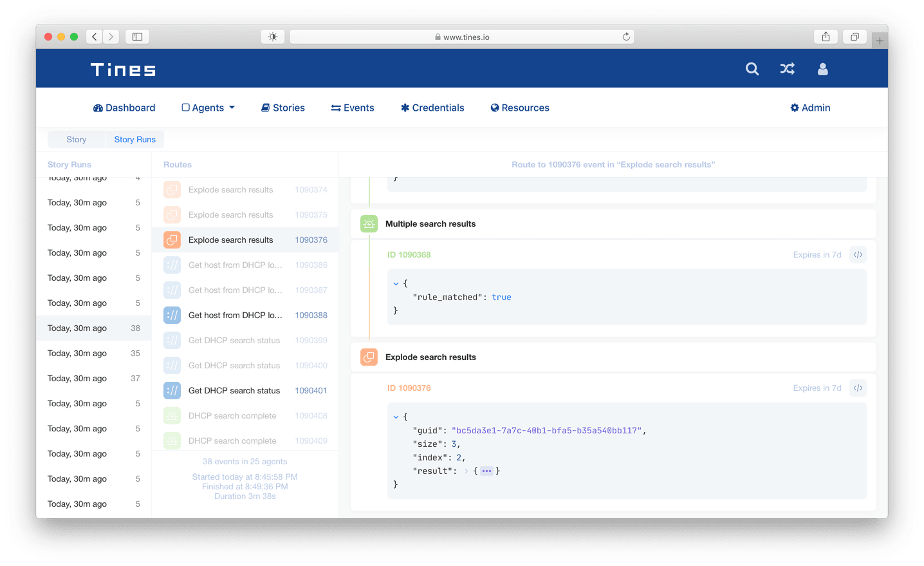Click orange icon of Explode search results 1090376 route
This screenshot has width=924, height=566.
(x=172, y=240)
